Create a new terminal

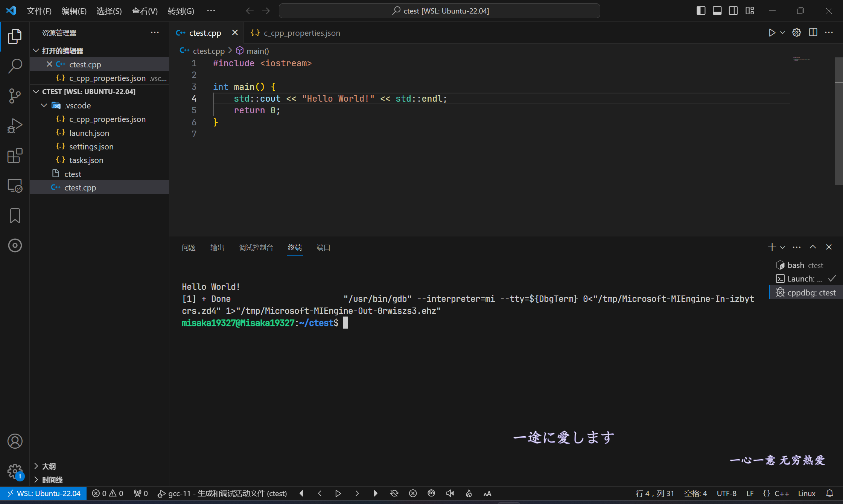772,247
